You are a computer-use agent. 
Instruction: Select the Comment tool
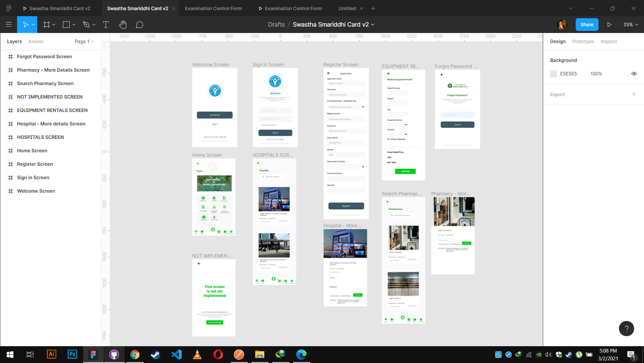pos(139,24)
